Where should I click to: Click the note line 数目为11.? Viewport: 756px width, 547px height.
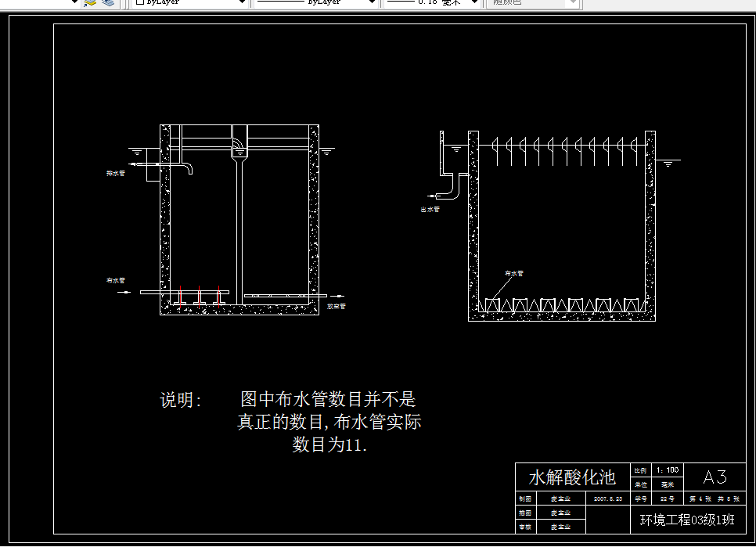tap(329, 444)
